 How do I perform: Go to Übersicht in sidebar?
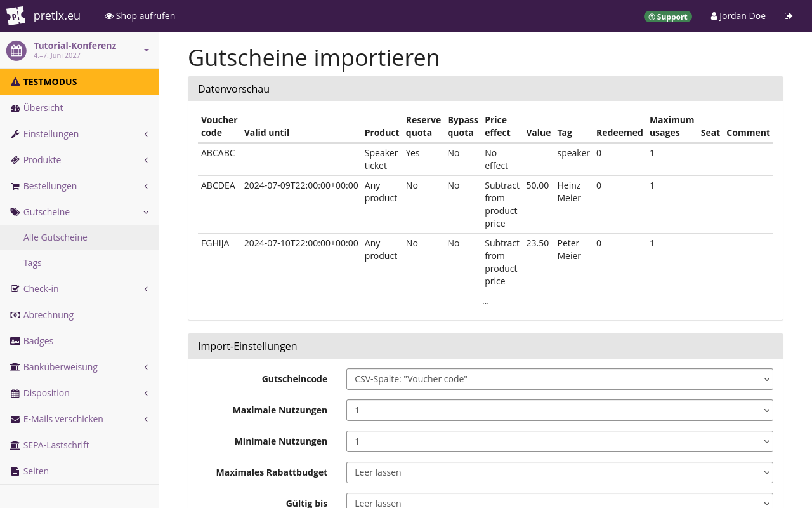[79, 108]
